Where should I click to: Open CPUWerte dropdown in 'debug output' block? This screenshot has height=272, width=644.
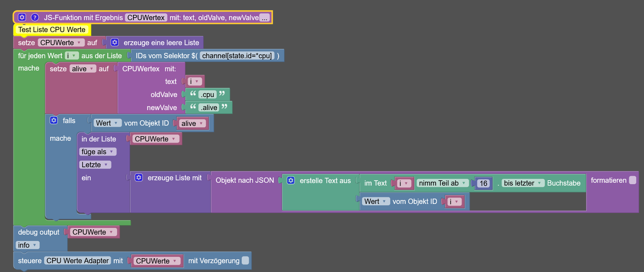pos(93,232)
